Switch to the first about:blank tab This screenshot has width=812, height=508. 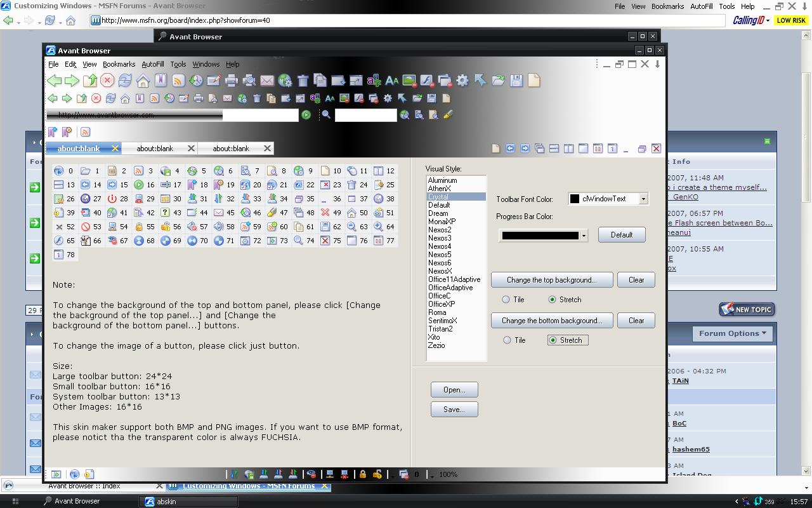point(83,149)
